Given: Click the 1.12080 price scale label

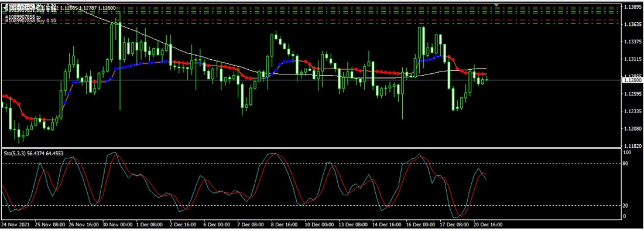Looking at the screenshot, I should [633, 128].
